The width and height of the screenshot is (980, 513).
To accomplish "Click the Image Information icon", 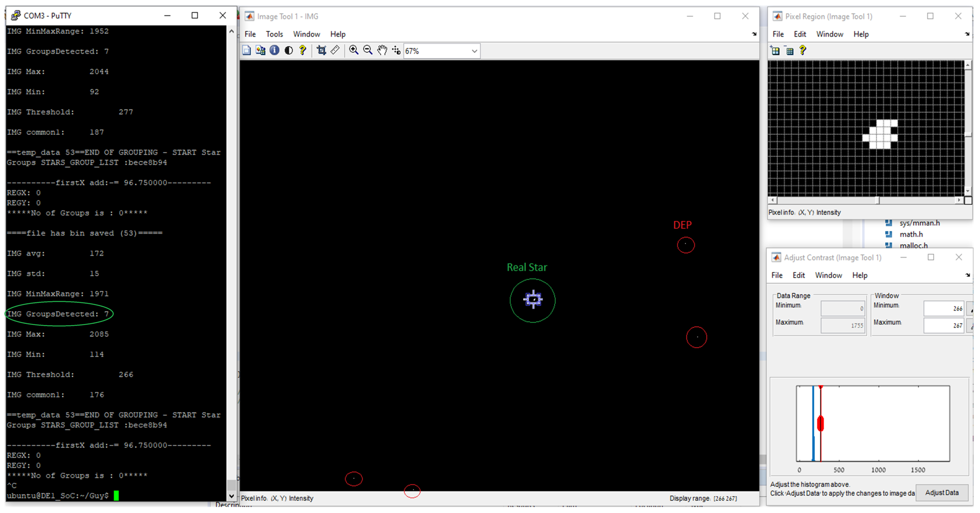I will click(274, 50).
